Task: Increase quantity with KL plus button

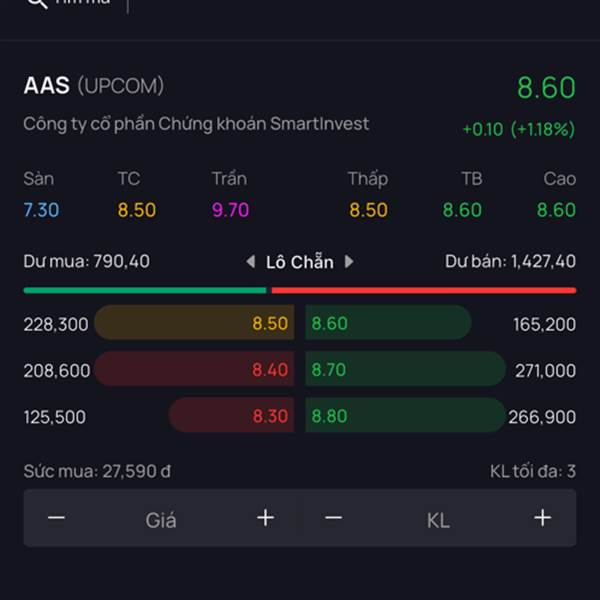Action: pyautogui.click(x=542, y=518)
